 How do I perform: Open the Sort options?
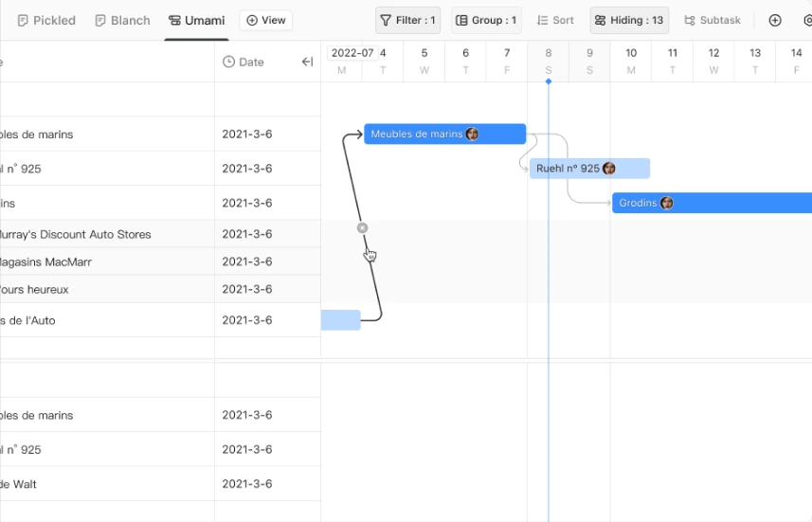tap(555, 20)
